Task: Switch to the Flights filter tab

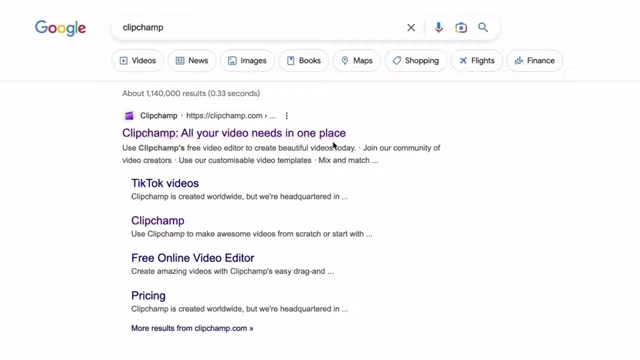Action: pos(477,60)
